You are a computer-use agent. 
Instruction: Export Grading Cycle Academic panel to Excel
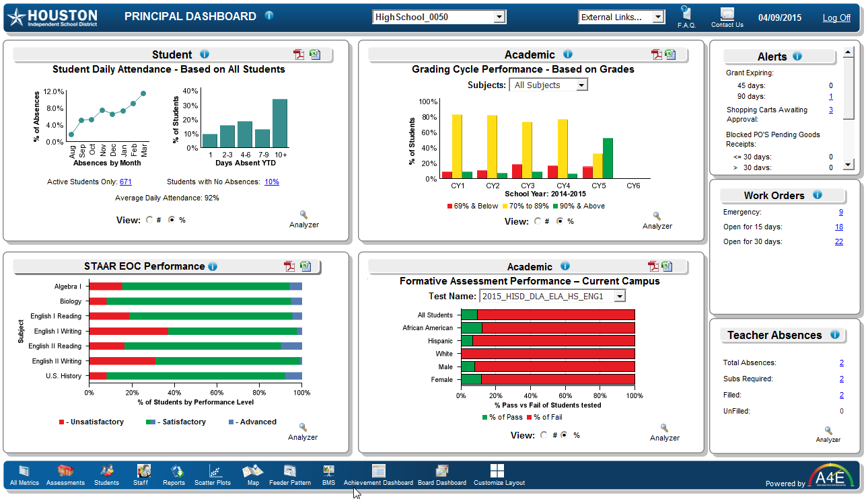[670, 55]
